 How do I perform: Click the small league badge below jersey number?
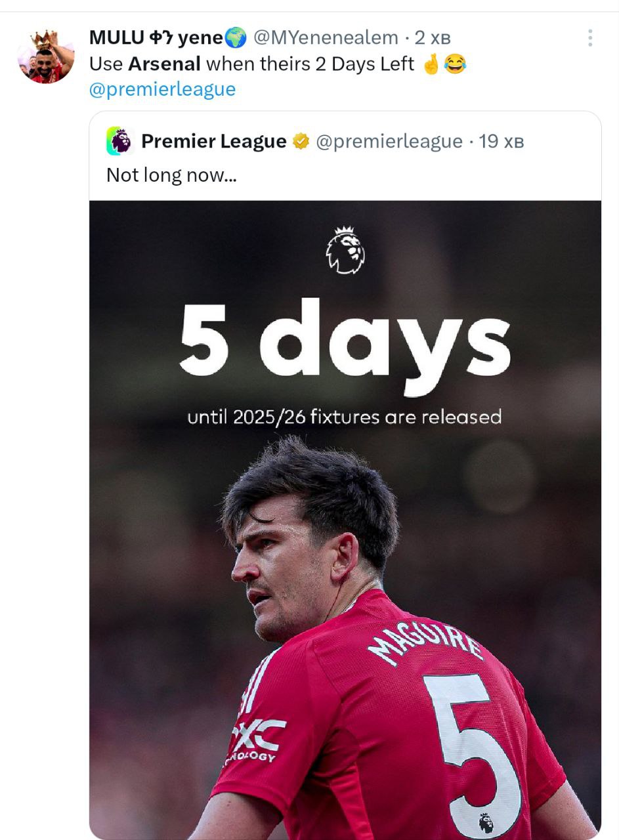click(486, 822)
